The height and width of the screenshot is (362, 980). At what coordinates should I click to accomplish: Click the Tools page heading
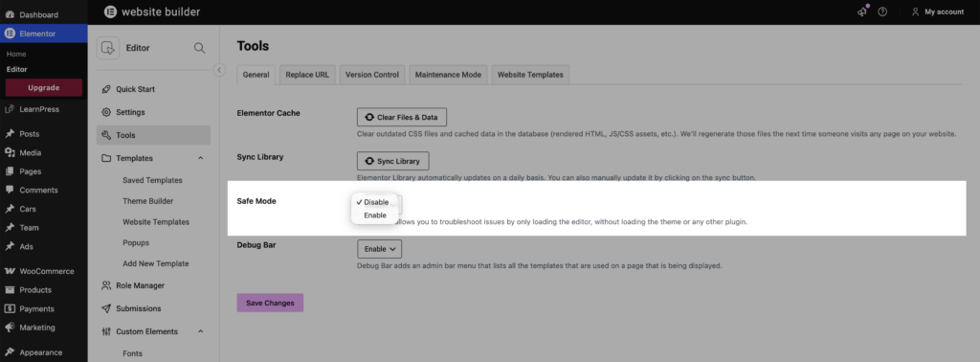253,46
